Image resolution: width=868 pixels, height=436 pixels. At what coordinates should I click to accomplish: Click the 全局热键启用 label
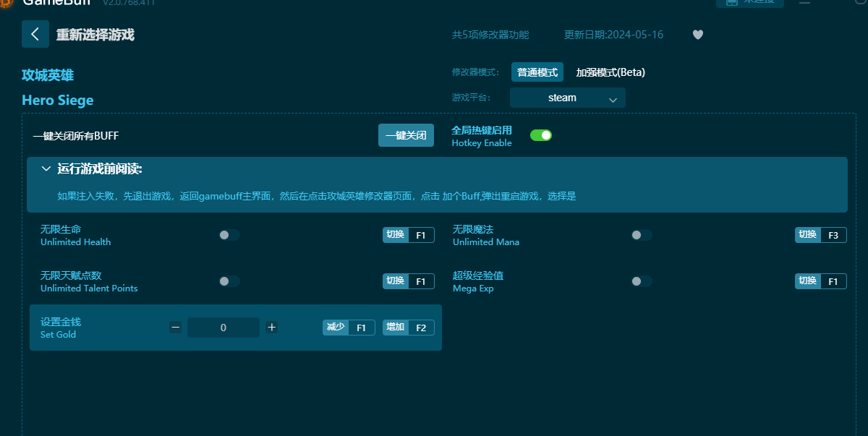click(x=482, y=130)
